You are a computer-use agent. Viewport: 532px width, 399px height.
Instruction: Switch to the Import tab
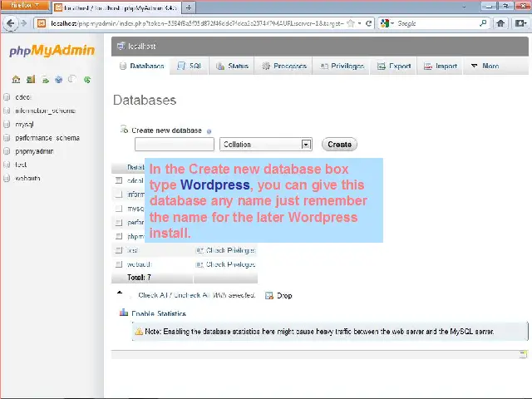tap(441, 66)
